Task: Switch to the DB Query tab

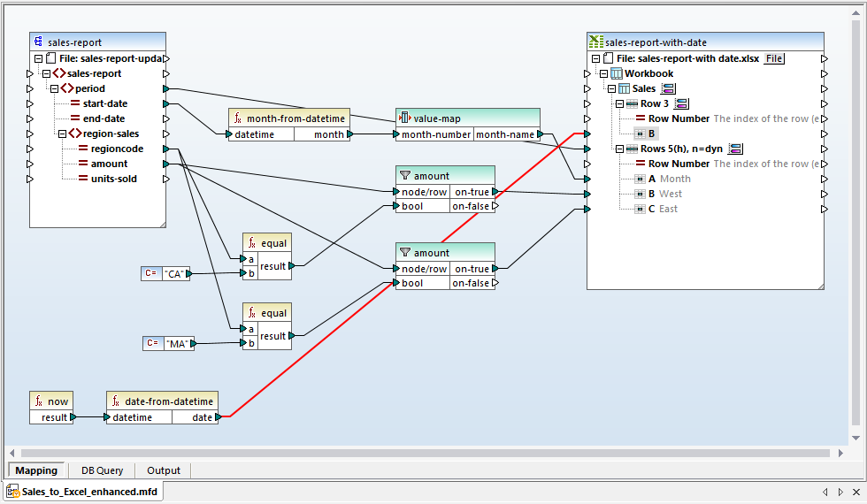Action: [x=102, y=470]
